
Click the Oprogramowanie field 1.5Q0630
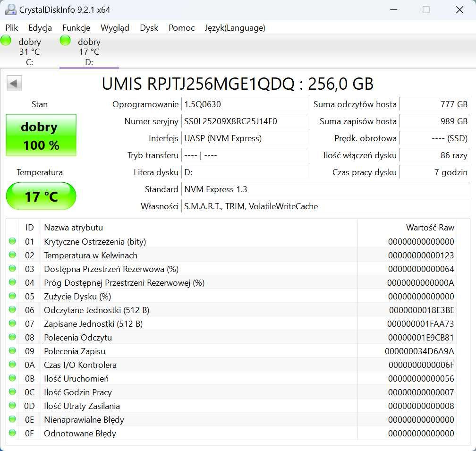245,104
